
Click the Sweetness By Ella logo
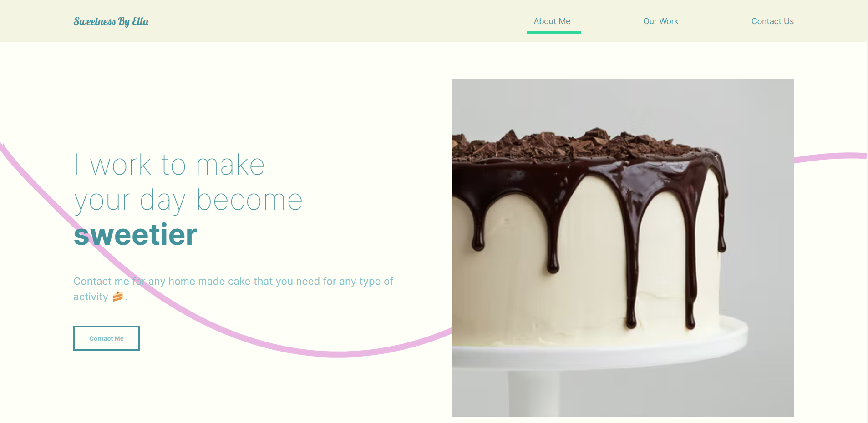coord(111,21)
